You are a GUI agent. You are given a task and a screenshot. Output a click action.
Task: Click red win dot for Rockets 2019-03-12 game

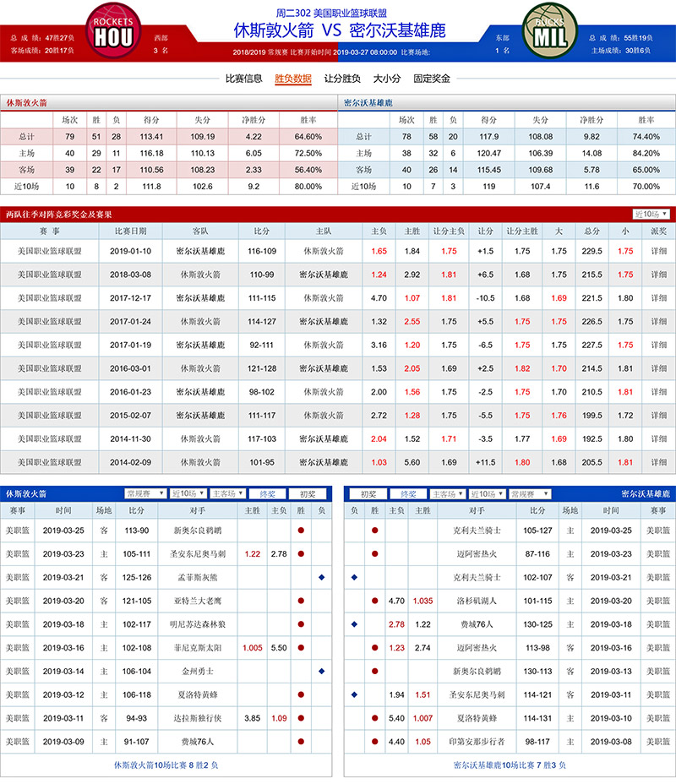pos(301,695)
